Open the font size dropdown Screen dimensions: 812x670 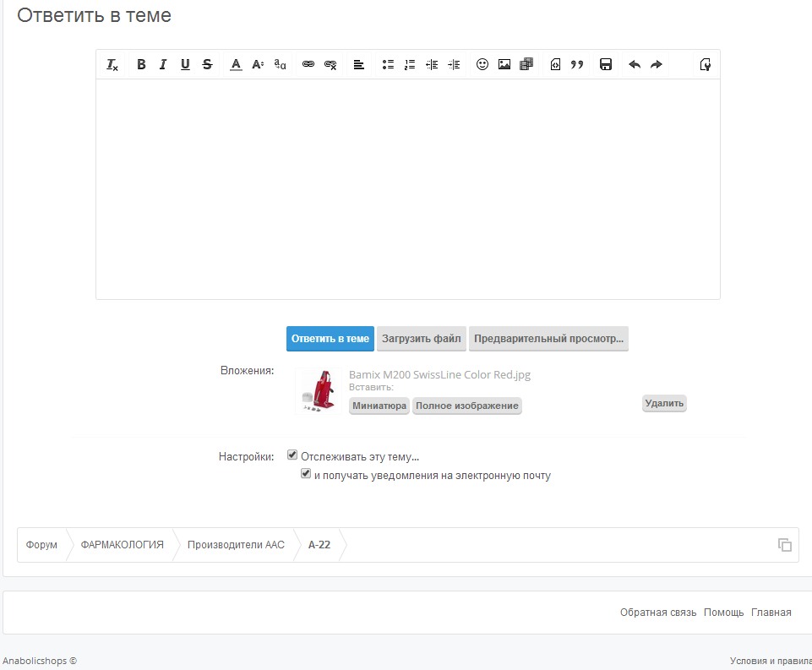pos(259,64)
